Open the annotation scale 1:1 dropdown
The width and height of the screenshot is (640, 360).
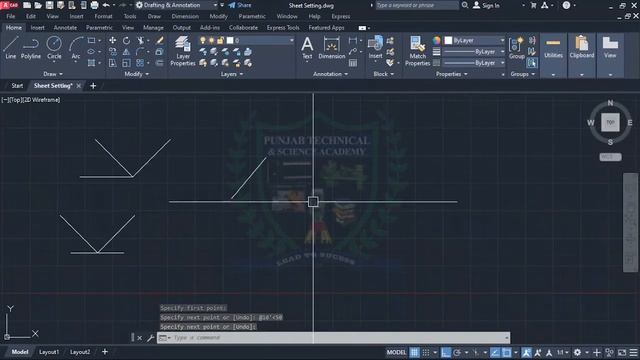click(x=563, y=352)
